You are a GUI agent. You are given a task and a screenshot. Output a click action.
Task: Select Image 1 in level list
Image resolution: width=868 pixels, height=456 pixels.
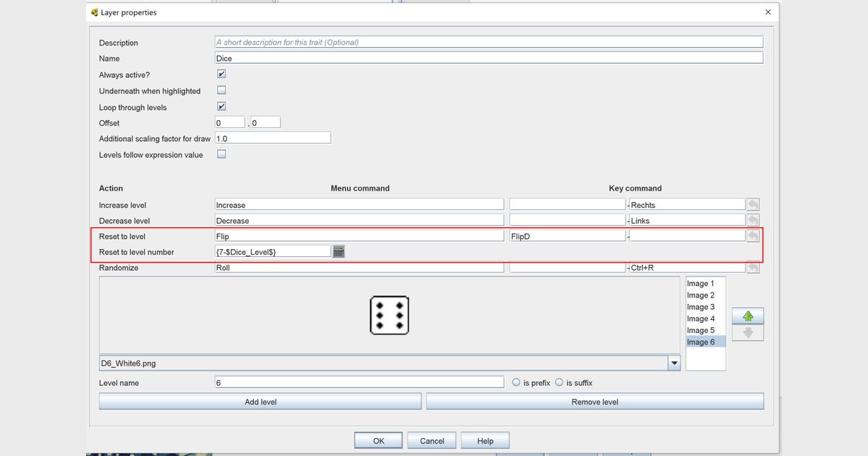[x=705, y=284]
